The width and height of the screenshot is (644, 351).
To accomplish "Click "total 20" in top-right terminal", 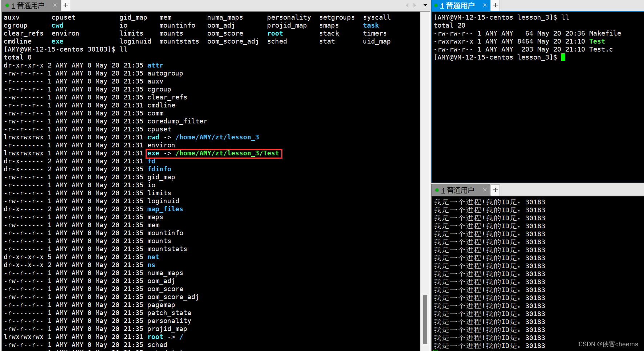I will [449, 25].
